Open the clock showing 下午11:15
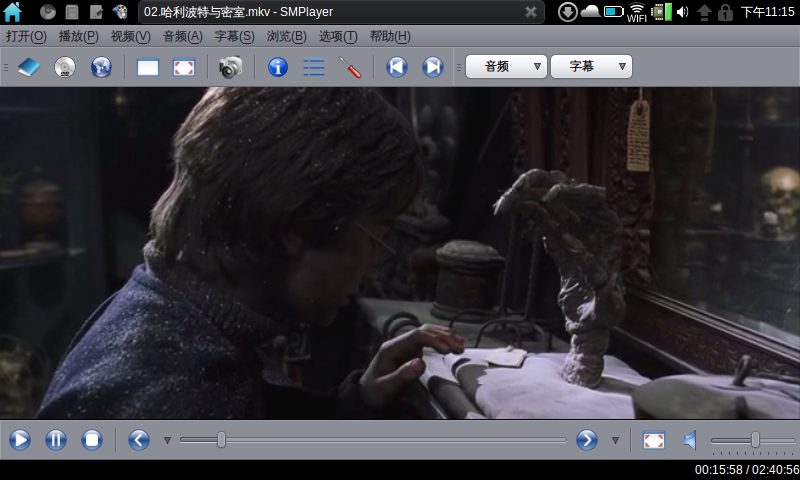Screen dimensions: 800x480 [767, 12]
